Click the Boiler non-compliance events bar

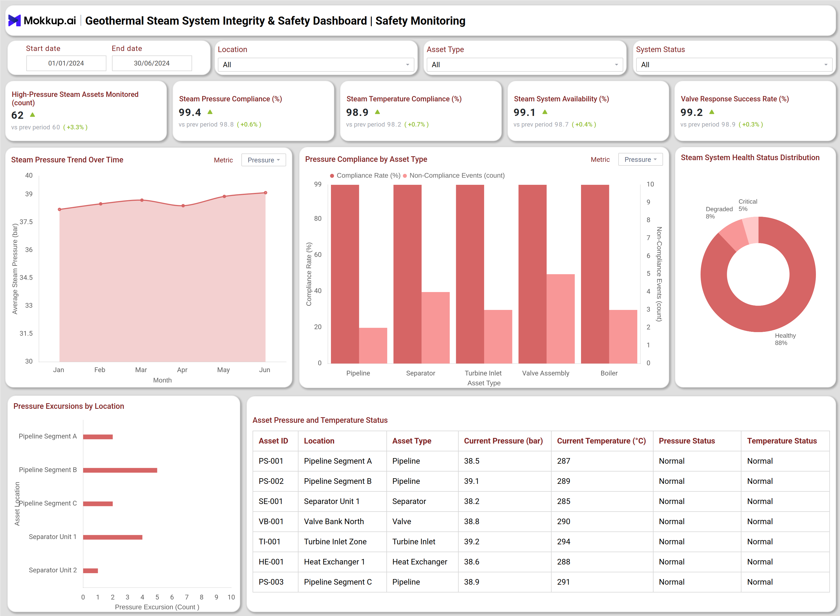[x=623, y=337]
